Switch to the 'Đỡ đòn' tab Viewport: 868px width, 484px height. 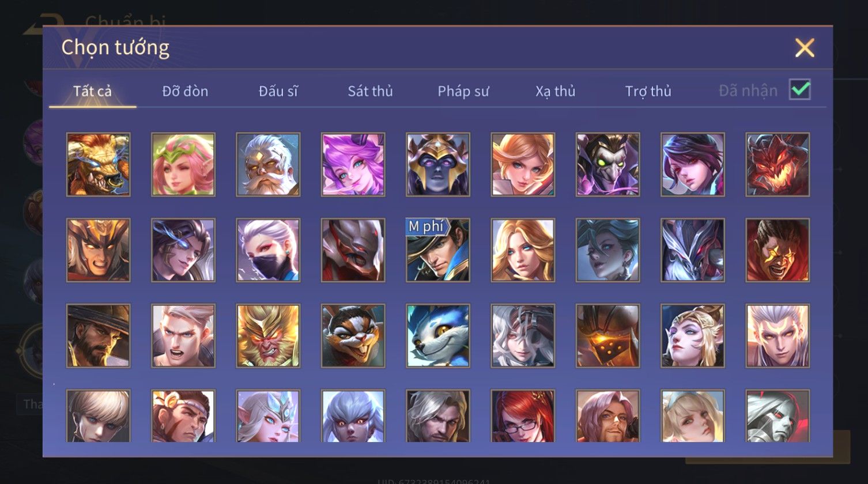pos(185,91)
